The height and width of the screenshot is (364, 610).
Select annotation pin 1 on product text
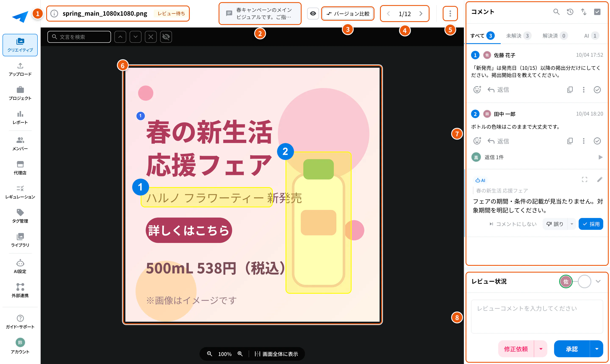[140, 187]
